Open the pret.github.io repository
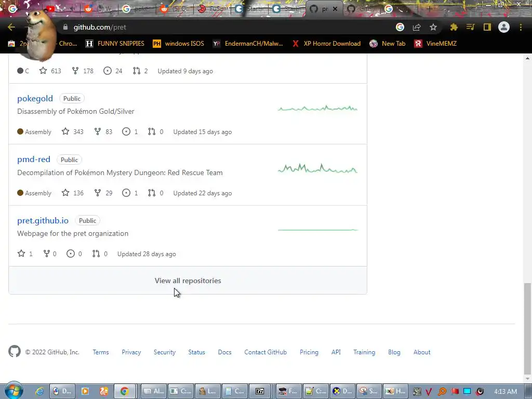Image resolution: width=532 pixels, height=399 pixels. click(x=43, y=220)
